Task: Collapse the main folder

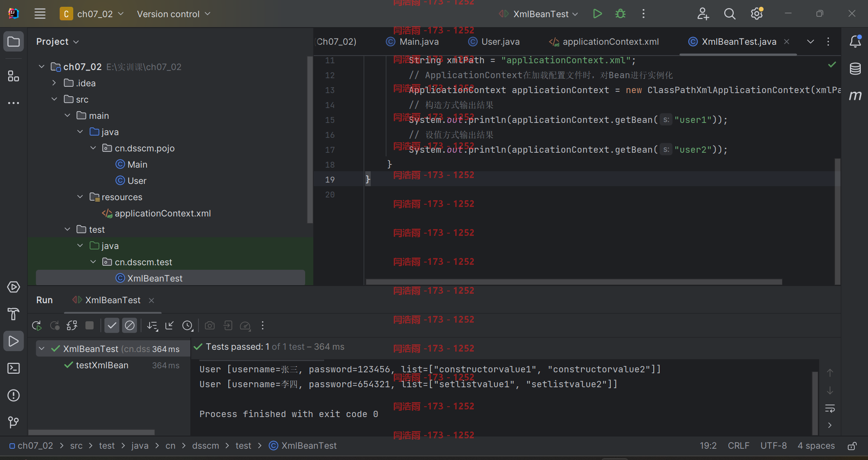Action: pos(67,116)
